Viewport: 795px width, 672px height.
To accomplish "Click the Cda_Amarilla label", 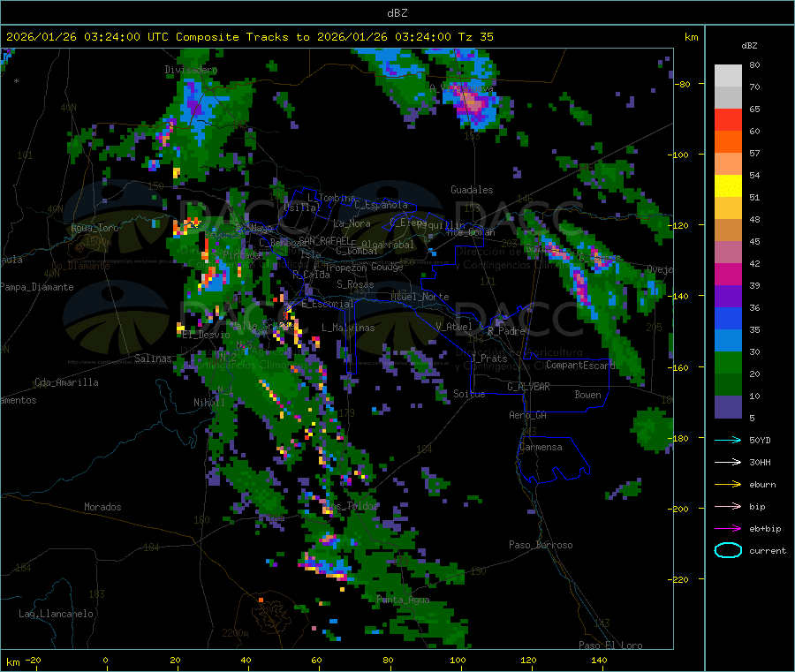I will tap(66, 382).
